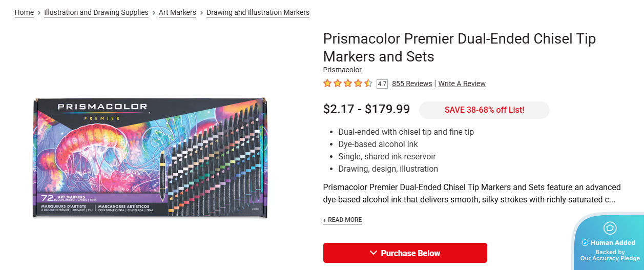Click the Prismacolor 72 marker set image

click(x=151, y=157)
